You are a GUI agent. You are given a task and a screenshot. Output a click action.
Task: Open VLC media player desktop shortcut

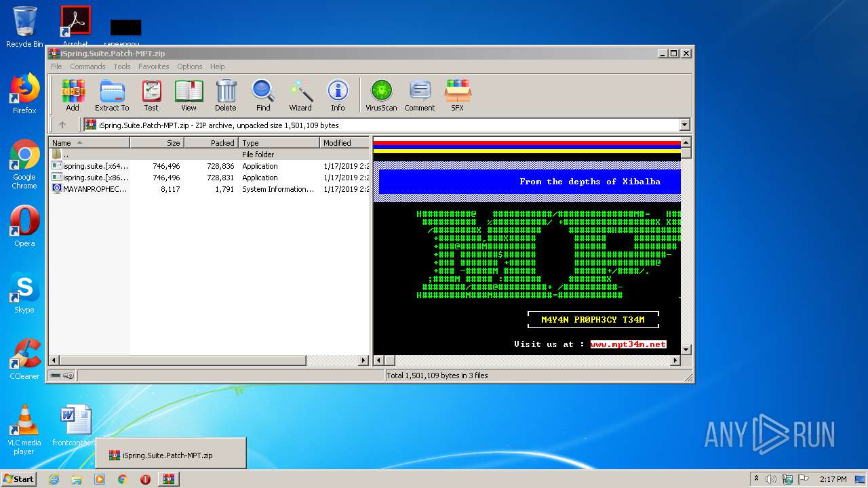(24, 430)
